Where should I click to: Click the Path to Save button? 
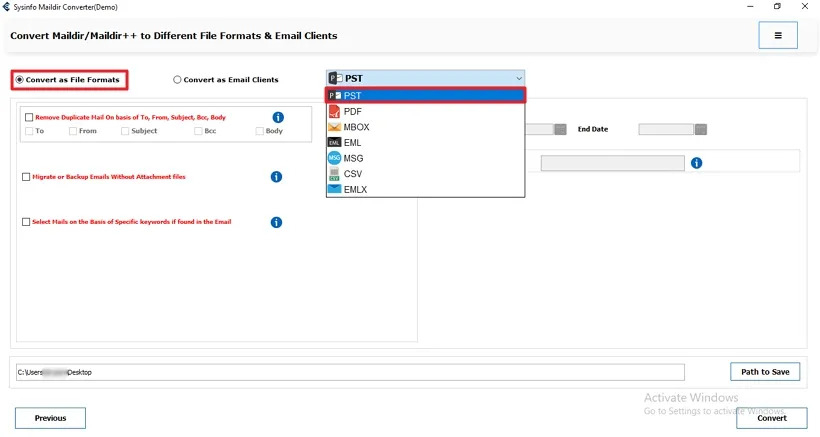click(x=765, y=372)
